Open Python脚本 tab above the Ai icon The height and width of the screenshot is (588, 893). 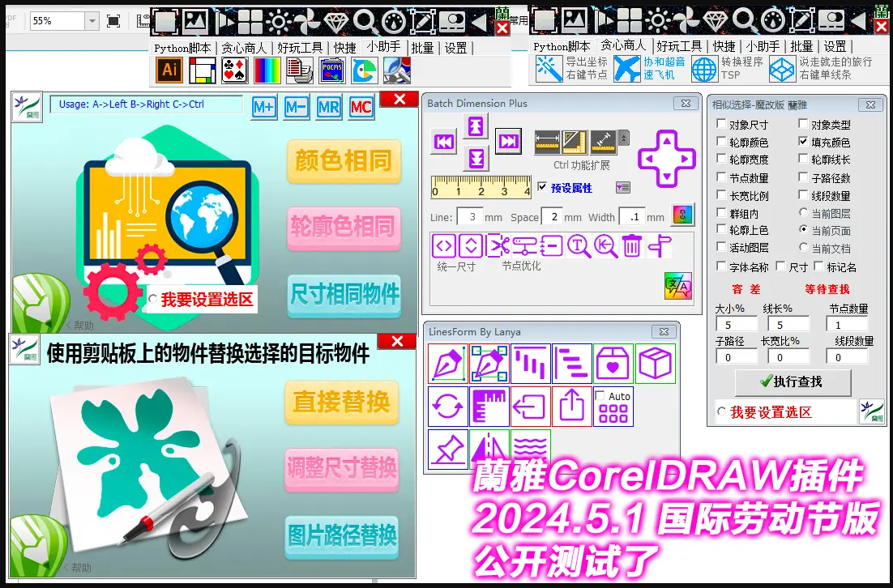[x=182, y=48]
